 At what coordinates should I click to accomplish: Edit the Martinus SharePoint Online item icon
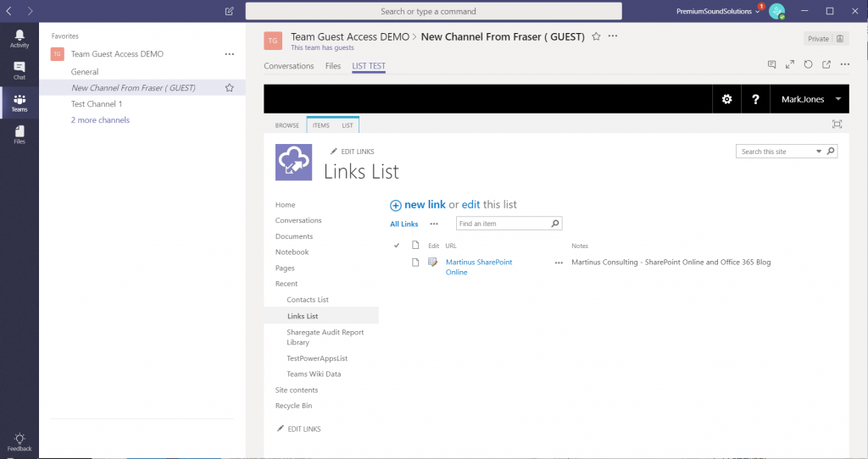click(x=433, y=263)
